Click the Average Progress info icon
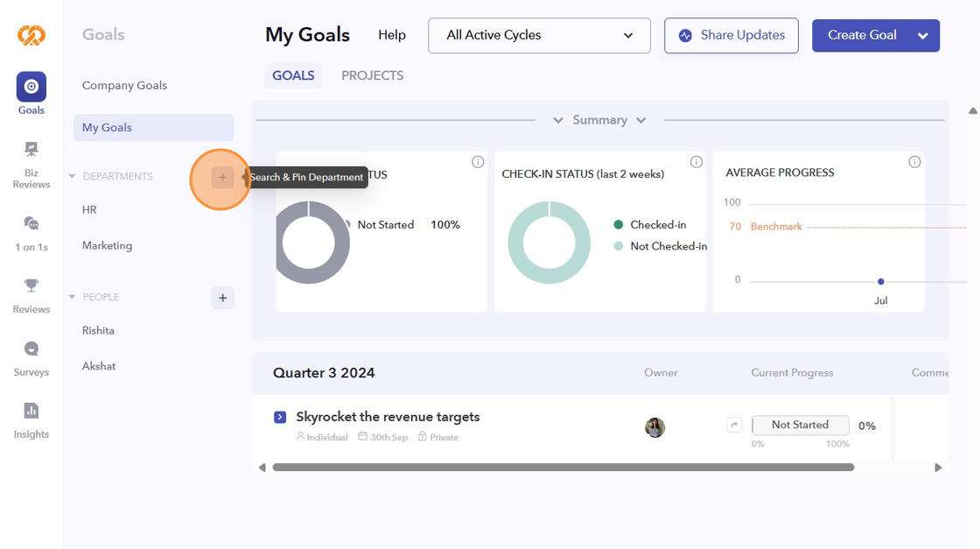The image size is (980, 549). tap(914, 162)
